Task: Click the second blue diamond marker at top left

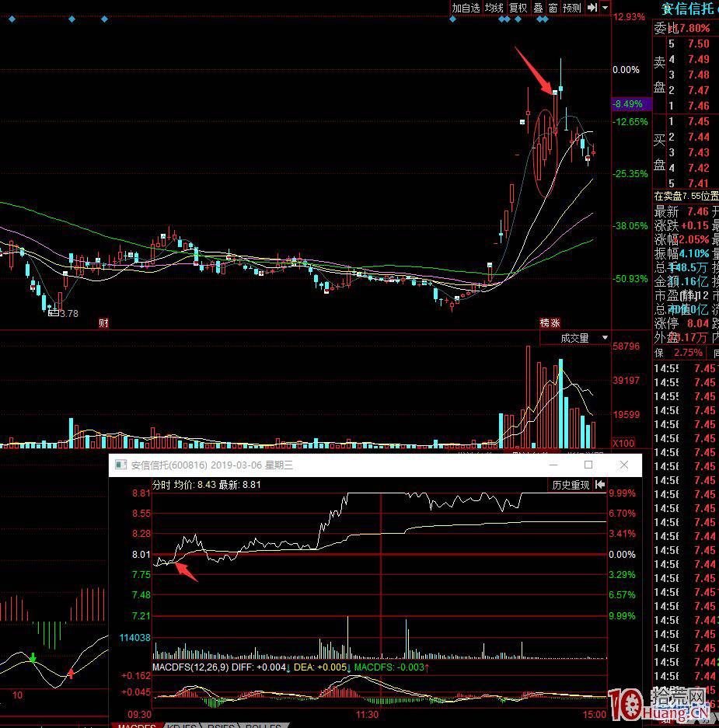Action: click(x=72, y=19)
